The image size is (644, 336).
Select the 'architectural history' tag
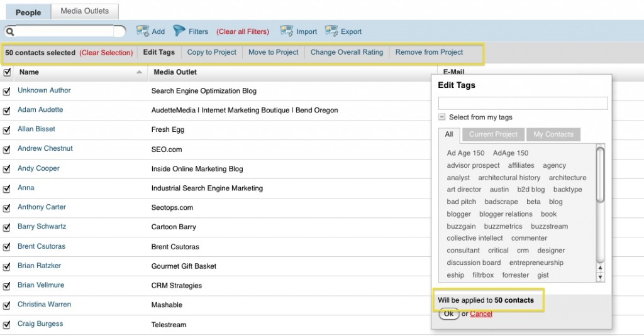509,178
